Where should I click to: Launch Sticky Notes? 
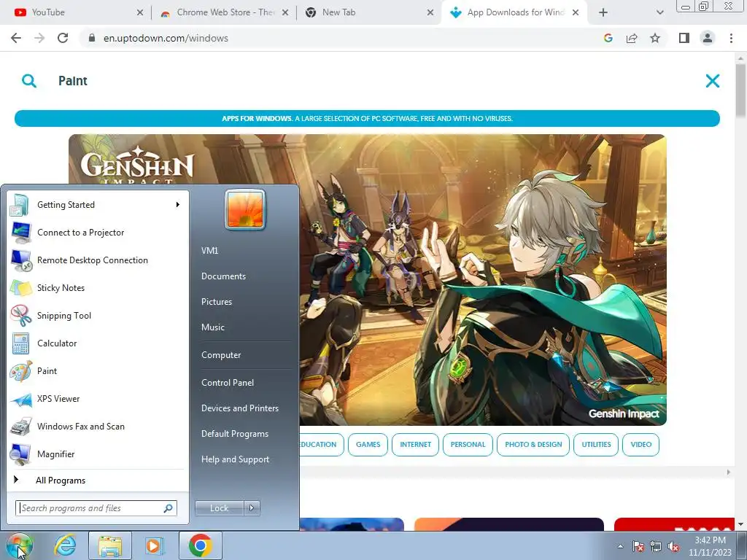click(97, 287)
